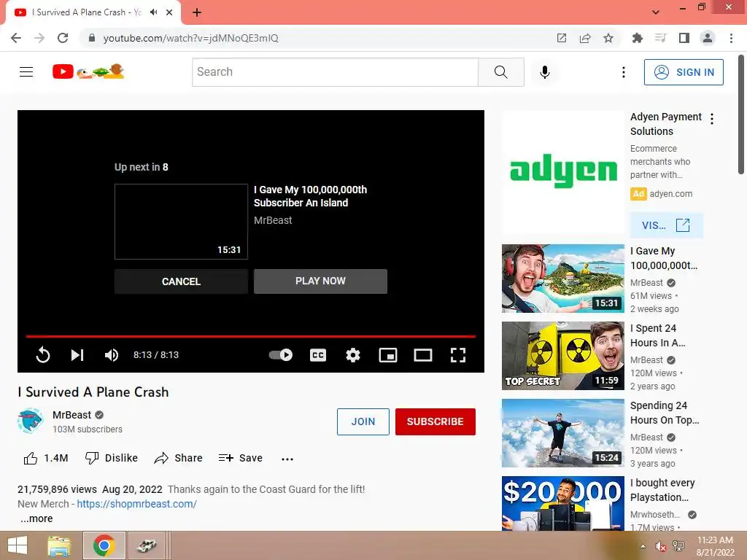Share the video
This screenshot has height=560, width=747.
tap(179, 458)
